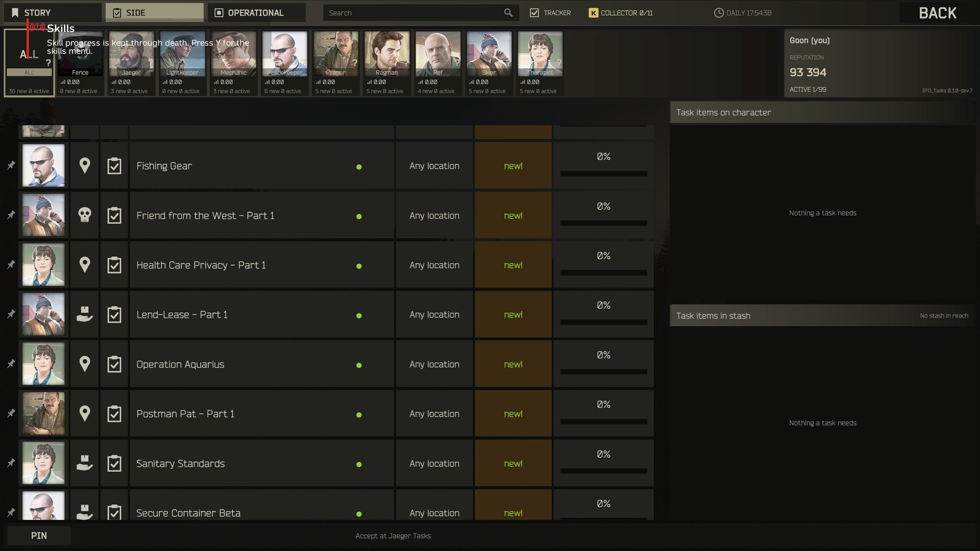Click location marker icon for Fishing Gear
The image size is (980, 551).
coord(85,165)
